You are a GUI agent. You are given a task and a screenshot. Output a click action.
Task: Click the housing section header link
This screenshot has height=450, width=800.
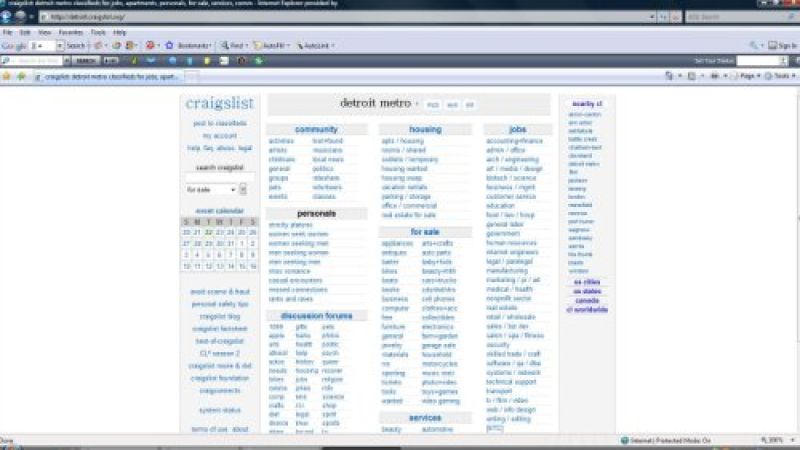424,130
